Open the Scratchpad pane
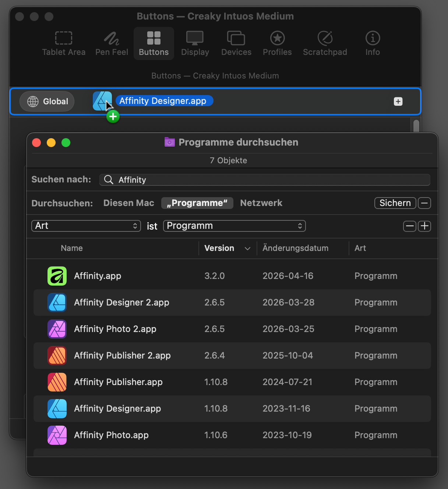448x489 pixels. (x=325, y=43)
